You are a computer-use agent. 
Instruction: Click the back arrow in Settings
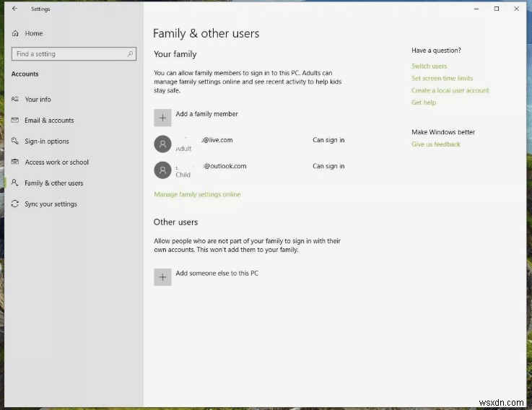click(14, 9)
